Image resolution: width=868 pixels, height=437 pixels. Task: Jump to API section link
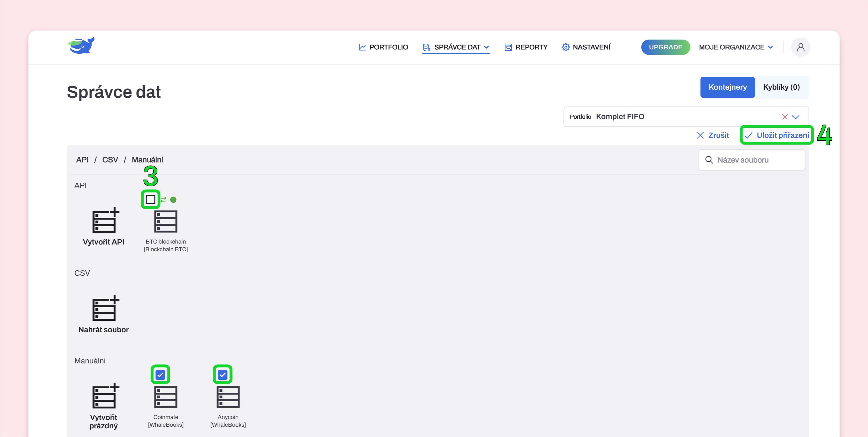tap(82, 160)
